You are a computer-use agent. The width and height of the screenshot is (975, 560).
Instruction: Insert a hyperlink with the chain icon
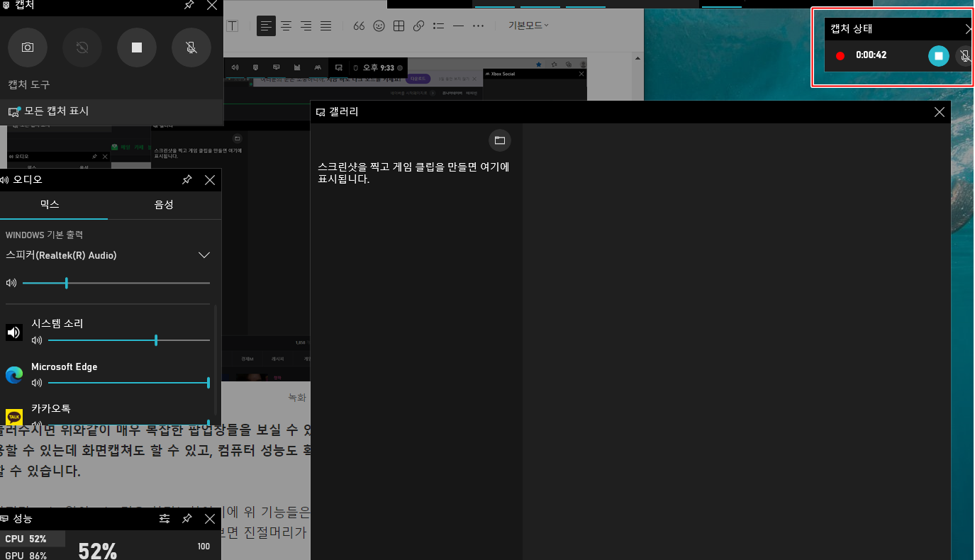coord(418,26)
